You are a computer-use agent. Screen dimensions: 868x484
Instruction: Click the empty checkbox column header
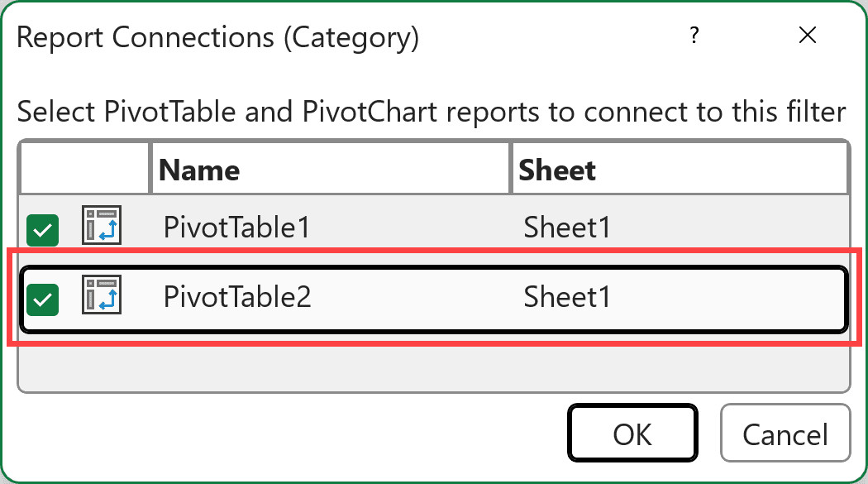coord(83,166)
